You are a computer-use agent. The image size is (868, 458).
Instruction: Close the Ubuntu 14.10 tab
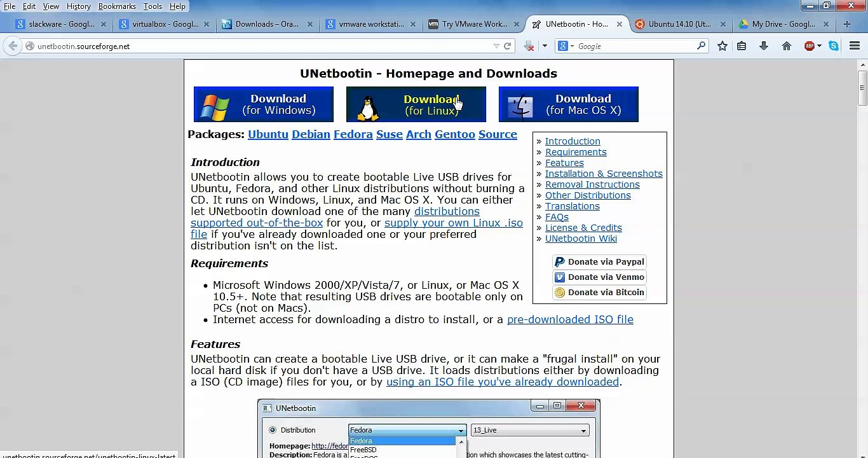click(722, 24)
